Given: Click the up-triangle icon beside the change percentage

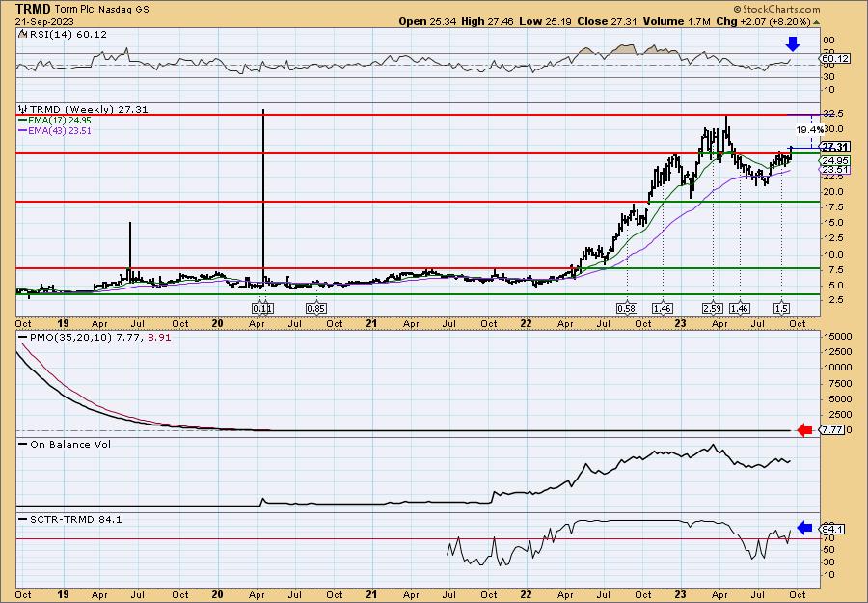Looking at the screenshot, I should tap(817, 22).
